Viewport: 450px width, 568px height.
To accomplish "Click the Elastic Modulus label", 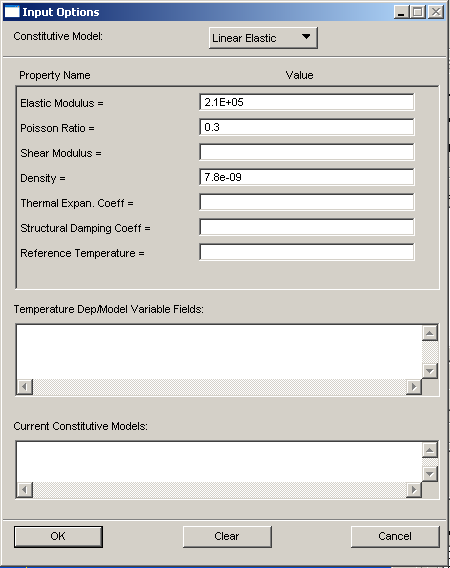I will point(62,103).
